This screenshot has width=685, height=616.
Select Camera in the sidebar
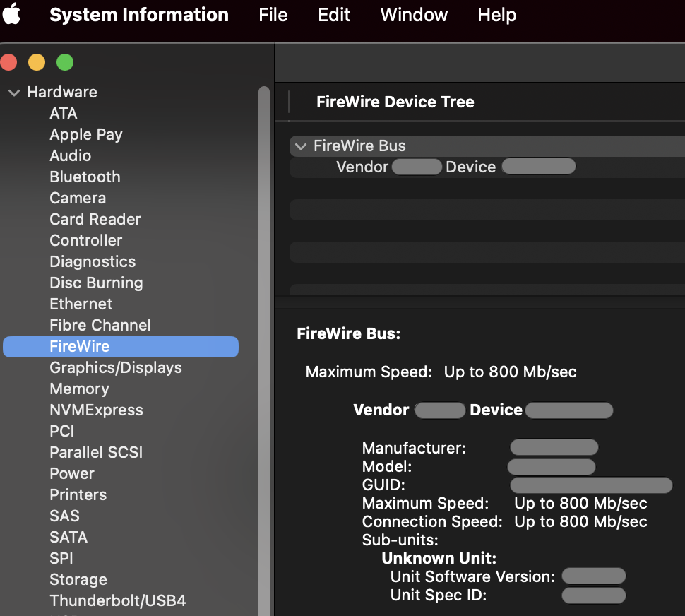78,198
